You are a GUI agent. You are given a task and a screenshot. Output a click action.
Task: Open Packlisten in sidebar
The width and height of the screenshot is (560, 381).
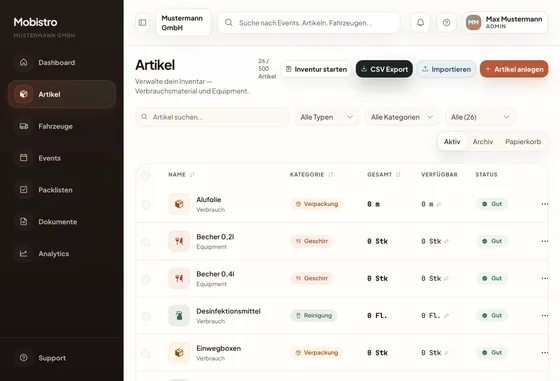(x=62, y=190)
